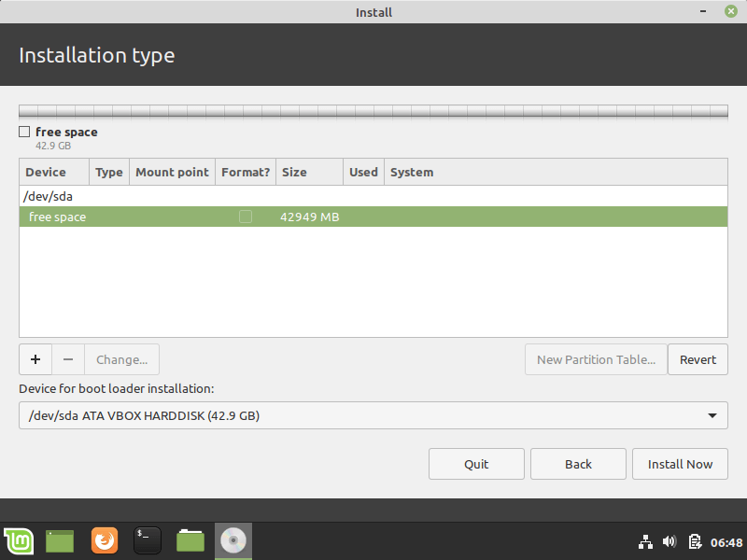Open the Files manager from the taskbar
747x560 pixels.
click(x=190, y=541)
